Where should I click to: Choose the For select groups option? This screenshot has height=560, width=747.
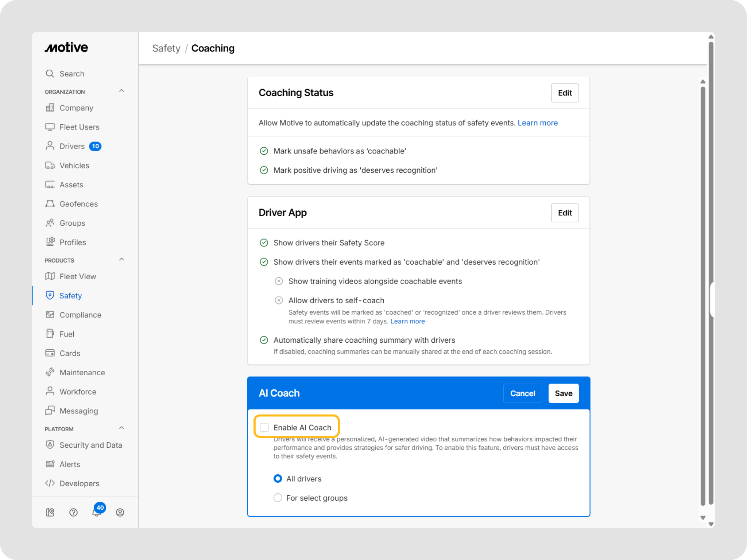coord(278,498)
